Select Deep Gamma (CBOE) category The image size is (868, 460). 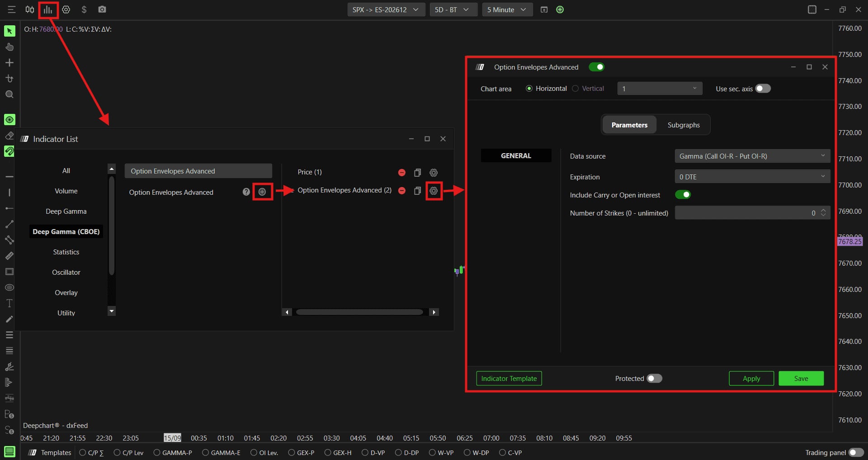click(x=66, y=231)
